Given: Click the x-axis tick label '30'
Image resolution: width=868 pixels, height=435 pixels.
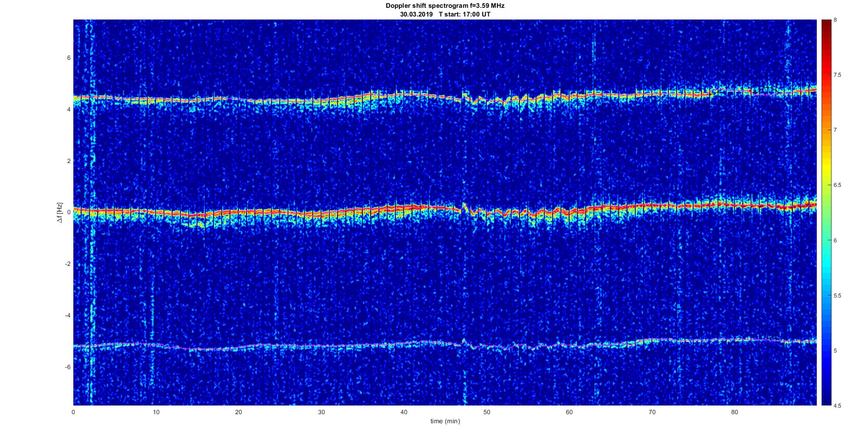Looking at the screenshot, I should pyautogui.click(x=321, y=412).
